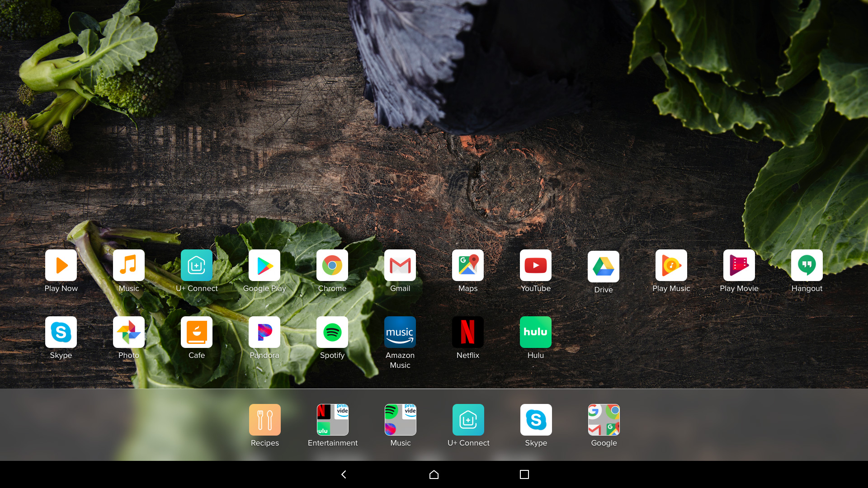Screen dimensions: 868x488
Task: Open Recipes in the dock
Action: 265,420
